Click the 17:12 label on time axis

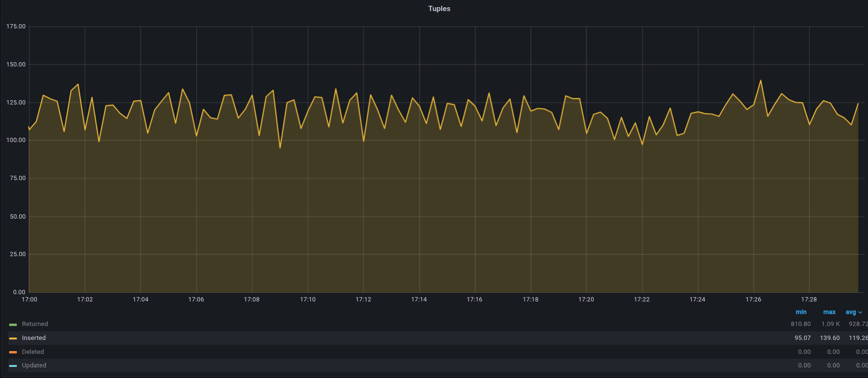coord(363,300)
